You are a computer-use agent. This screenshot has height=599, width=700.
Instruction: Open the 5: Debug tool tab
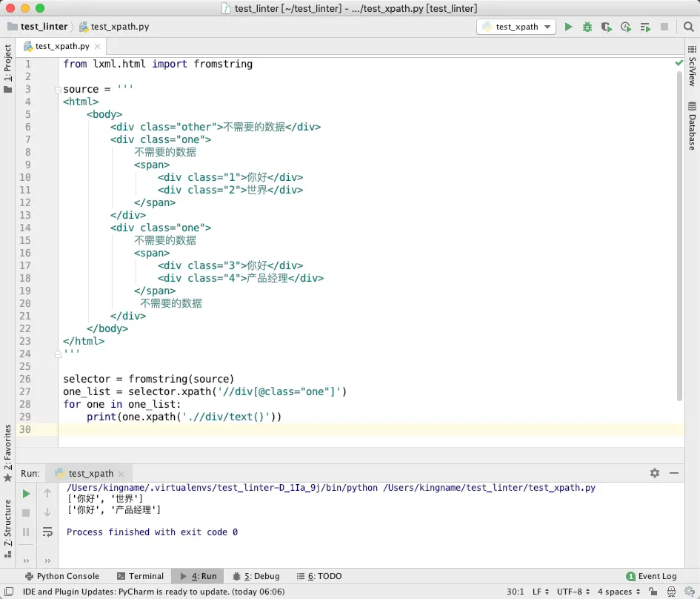(x=256, y=576)
